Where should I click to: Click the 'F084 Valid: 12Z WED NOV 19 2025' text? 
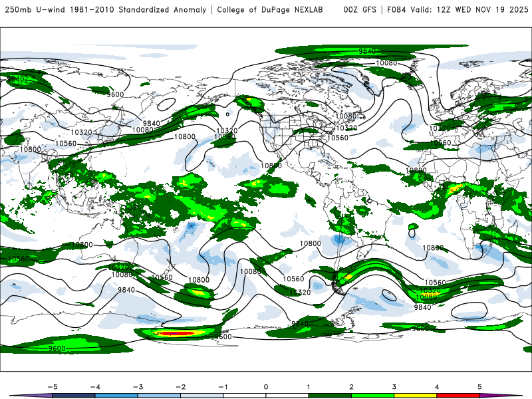pyautogui.click(x=458, y=10)
